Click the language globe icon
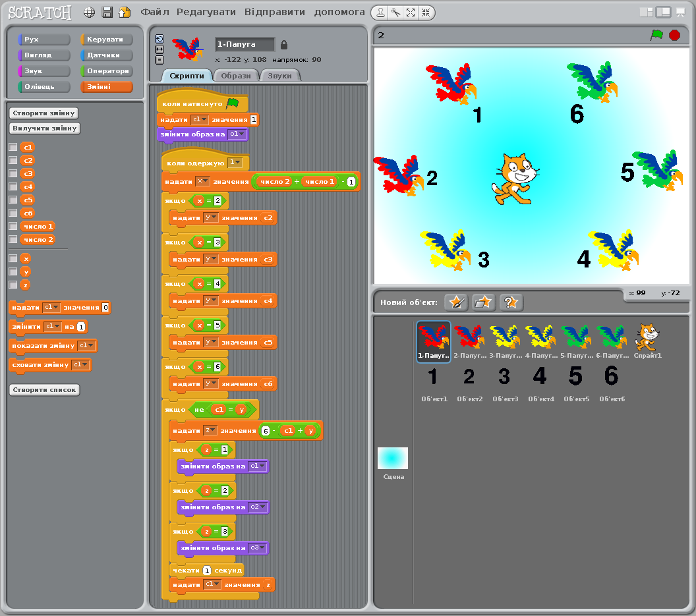The image size is (696, 616). [89, 13]
